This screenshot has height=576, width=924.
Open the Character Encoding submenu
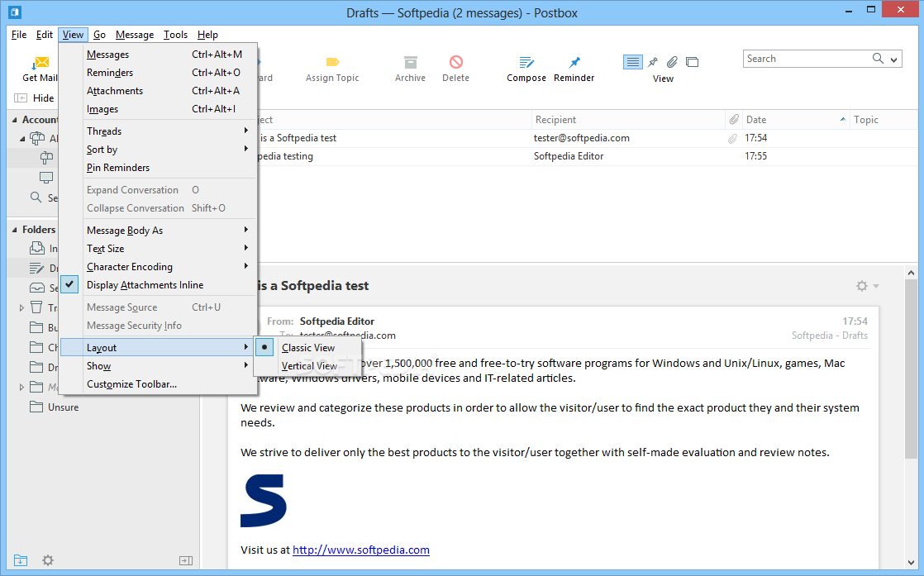pyautogui.click(x=158, y=267)
